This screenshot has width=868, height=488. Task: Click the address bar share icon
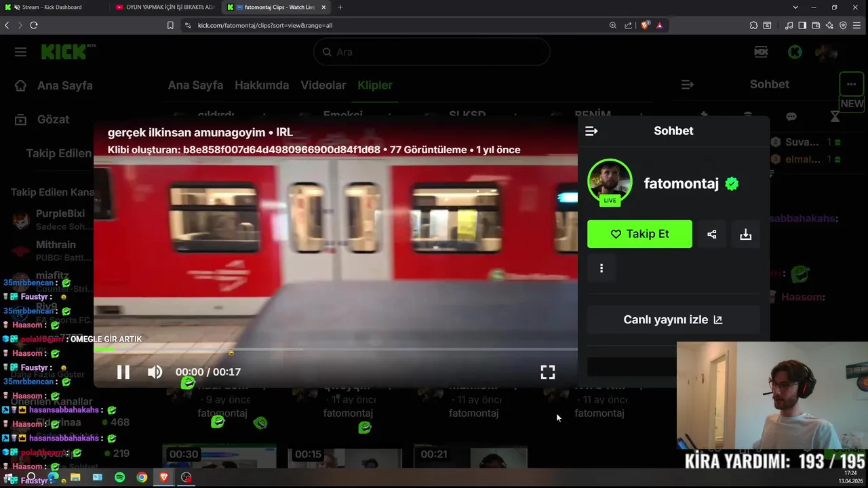click(x=629, y=25)
